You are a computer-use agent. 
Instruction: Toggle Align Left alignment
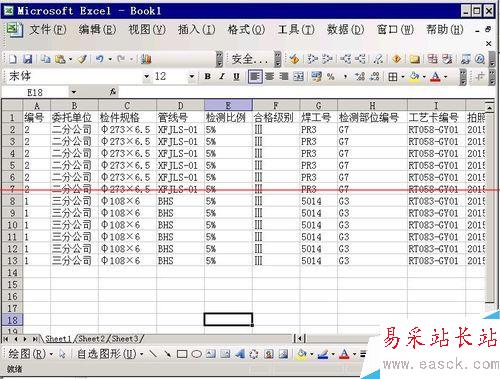(255, 77)
